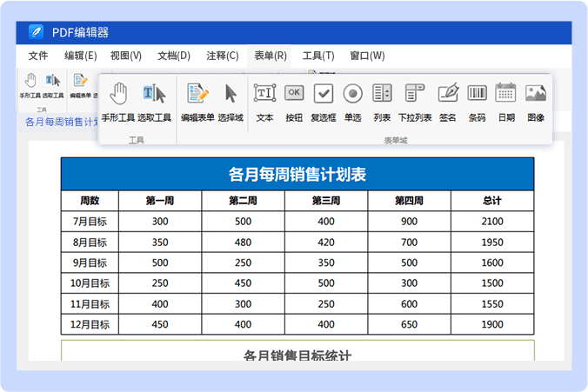
Task: Add an 按钮 OK button field
Action: tap(294, 94)
